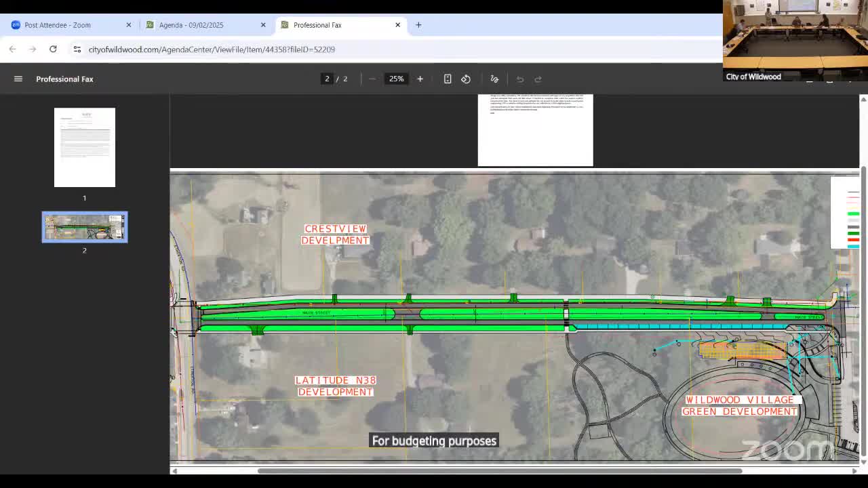The image size is (868, 488).
Task: Reload the page with refresh icon
Action: pos(53,49)
